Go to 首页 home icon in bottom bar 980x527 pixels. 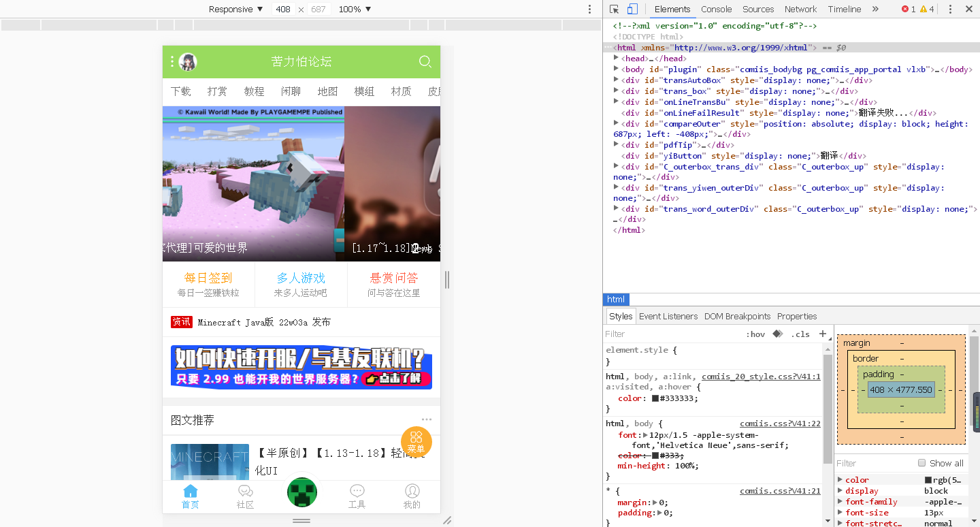click(191, 497)
